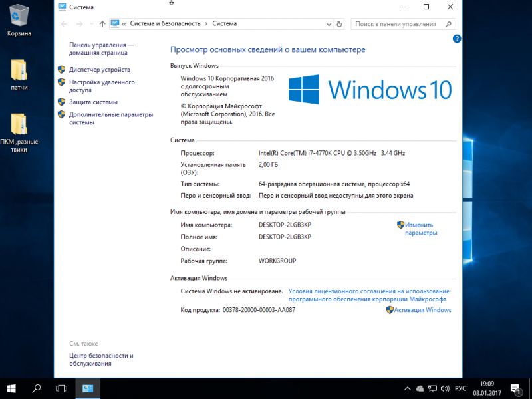Click Изменить параметры link
The height and width of the screenshot is (399, 532).
pos(421,229)
